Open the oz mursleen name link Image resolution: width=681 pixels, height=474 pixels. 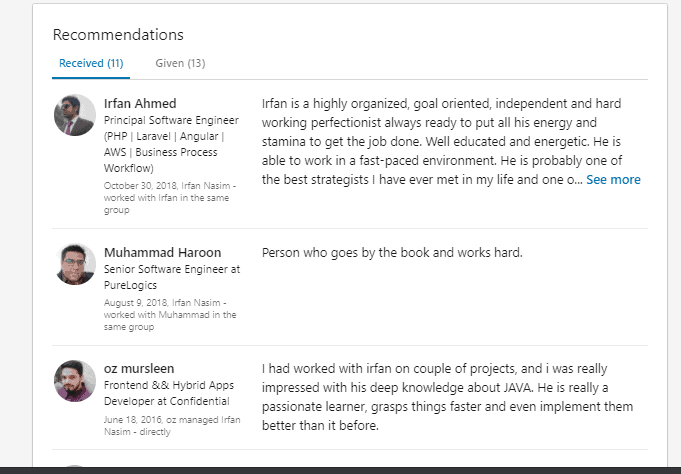pyautogui.click(x=139, y=368)
